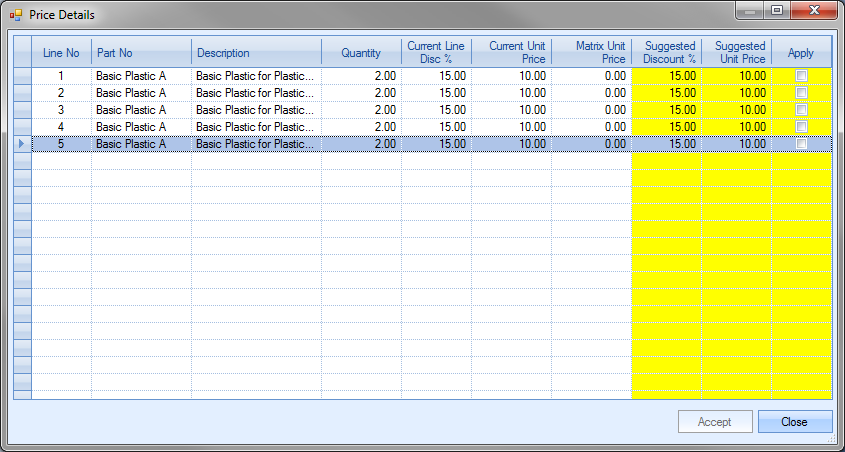845x452 pixels.
Task: Sort by Description column header
Action: [256, 53]
